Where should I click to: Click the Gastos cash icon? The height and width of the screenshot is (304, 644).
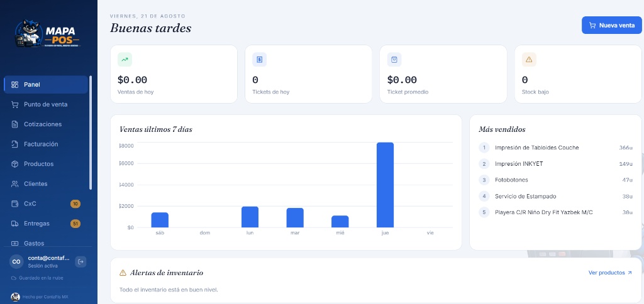pyautogui.click(x=15, y=243)
